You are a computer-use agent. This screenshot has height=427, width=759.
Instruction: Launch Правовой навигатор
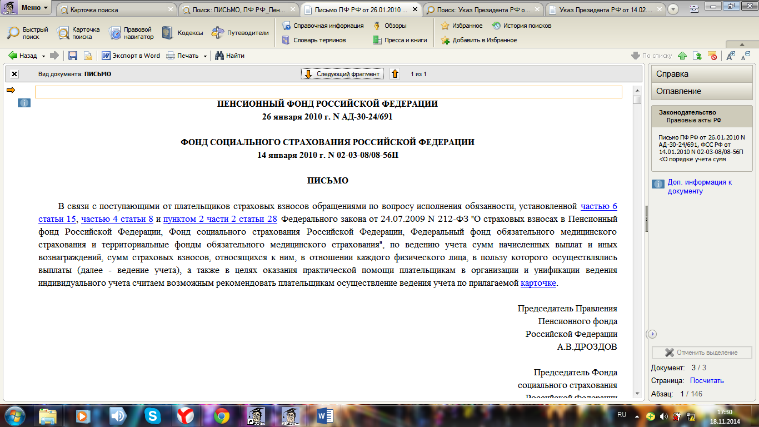coord(131,33)
